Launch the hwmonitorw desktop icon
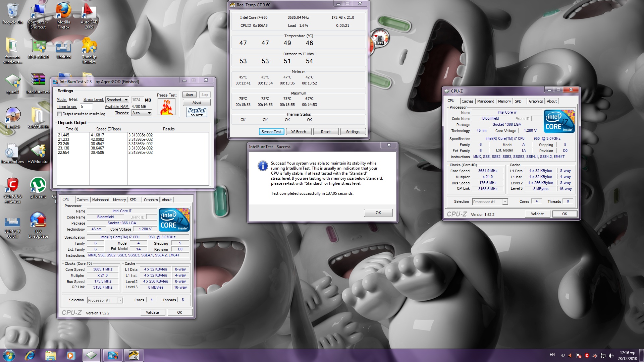 pos(13,153)
